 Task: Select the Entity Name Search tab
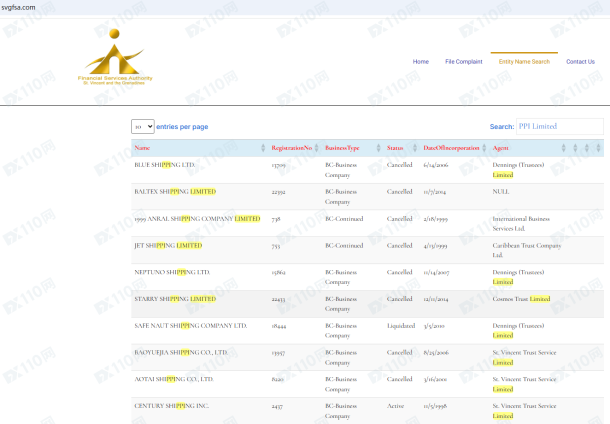pyautogui.click(x=524, y=61)
